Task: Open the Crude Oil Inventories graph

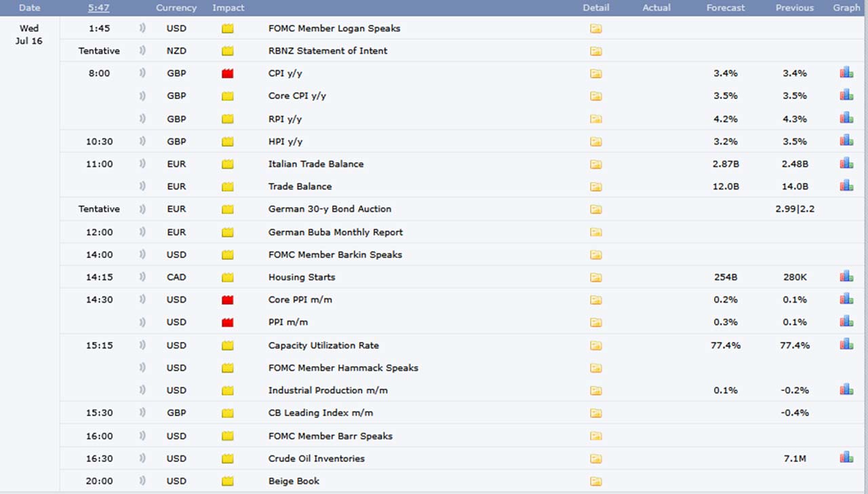Action: 846,458
